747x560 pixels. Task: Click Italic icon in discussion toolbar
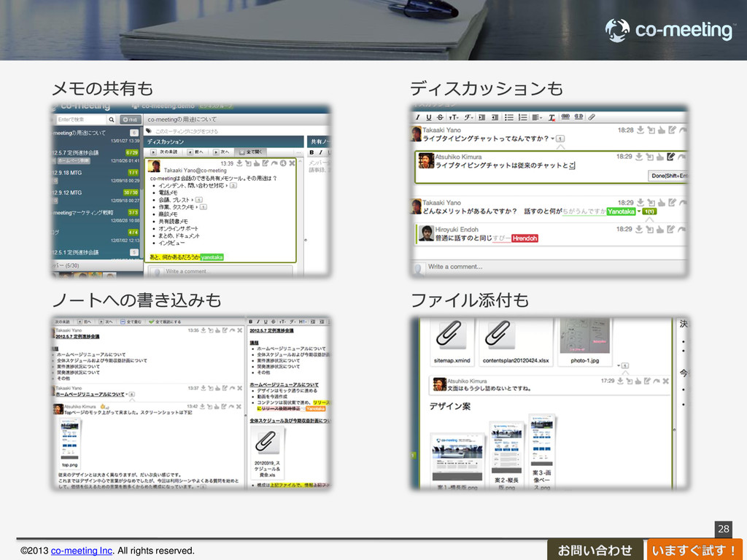click(418, 117)
